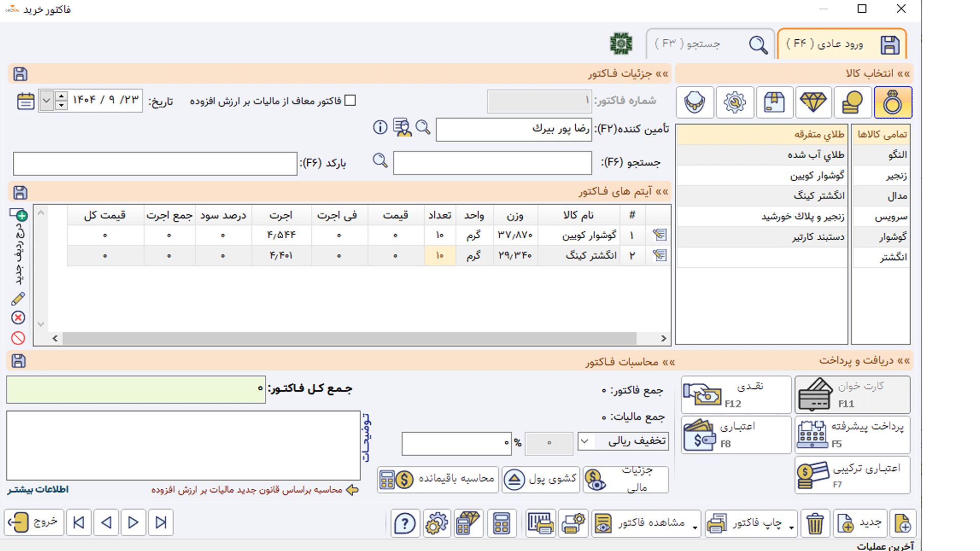Image resolution: width=980 pixels, height=551 pixels.
Task: Select the ring product category icon
Action: click(893, 103)
